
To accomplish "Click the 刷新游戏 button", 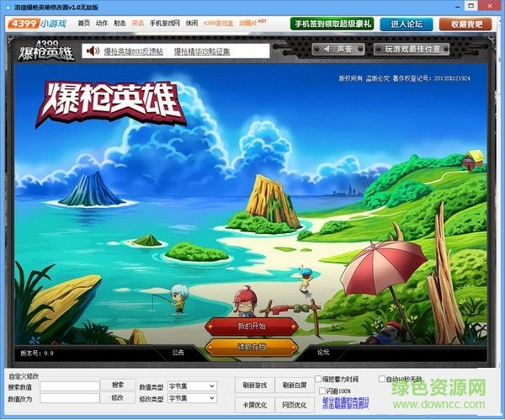I will (x=255, y=385).
